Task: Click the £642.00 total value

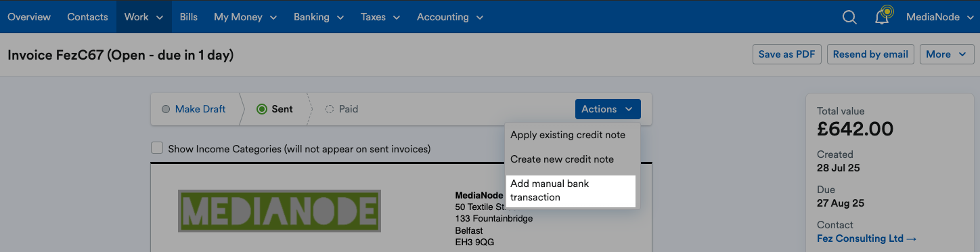Action: pos(855,129)
